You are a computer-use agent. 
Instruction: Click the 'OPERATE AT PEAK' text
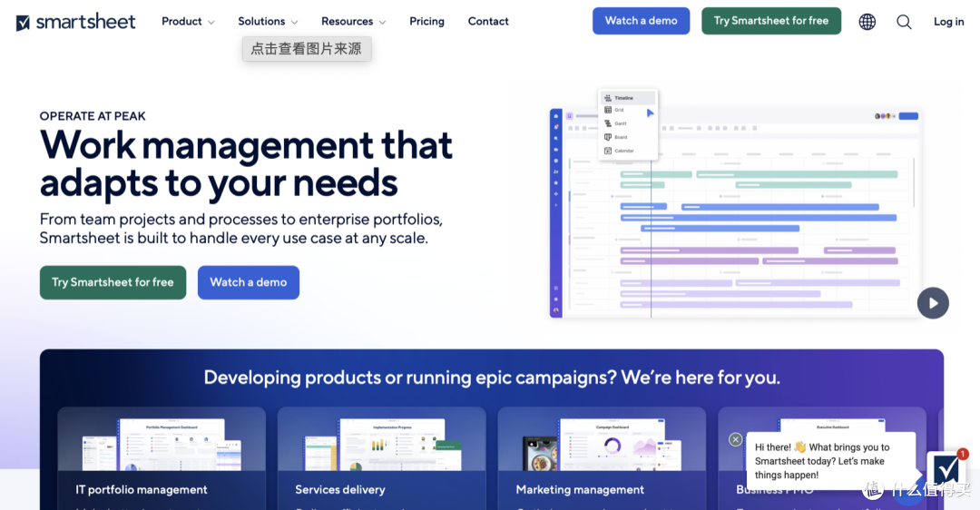coord(93,116)
